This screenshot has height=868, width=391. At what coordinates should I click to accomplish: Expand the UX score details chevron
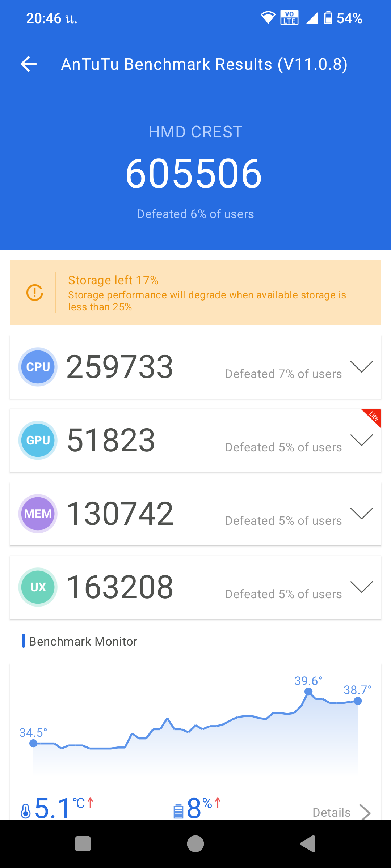pyautogui.click(x=361, y=587)
